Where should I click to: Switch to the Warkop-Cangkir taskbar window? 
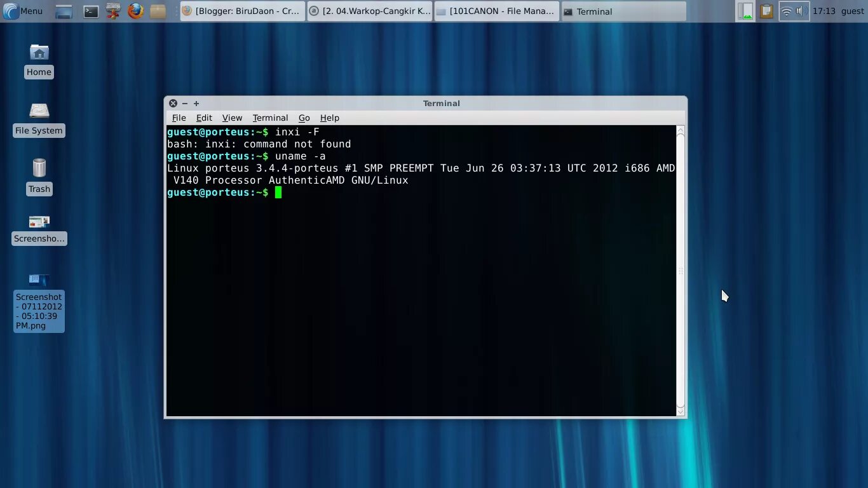pyautogui.click(x=369, y=11)
